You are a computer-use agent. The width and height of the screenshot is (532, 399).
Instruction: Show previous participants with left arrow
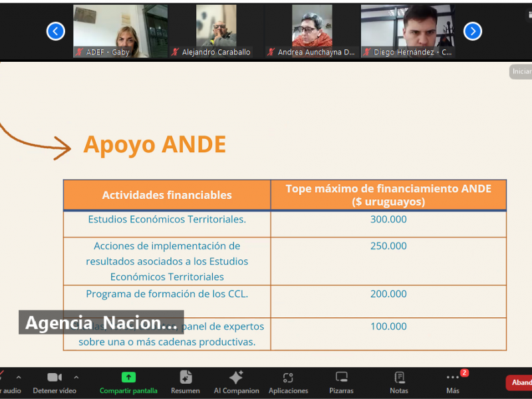point(56,31)
